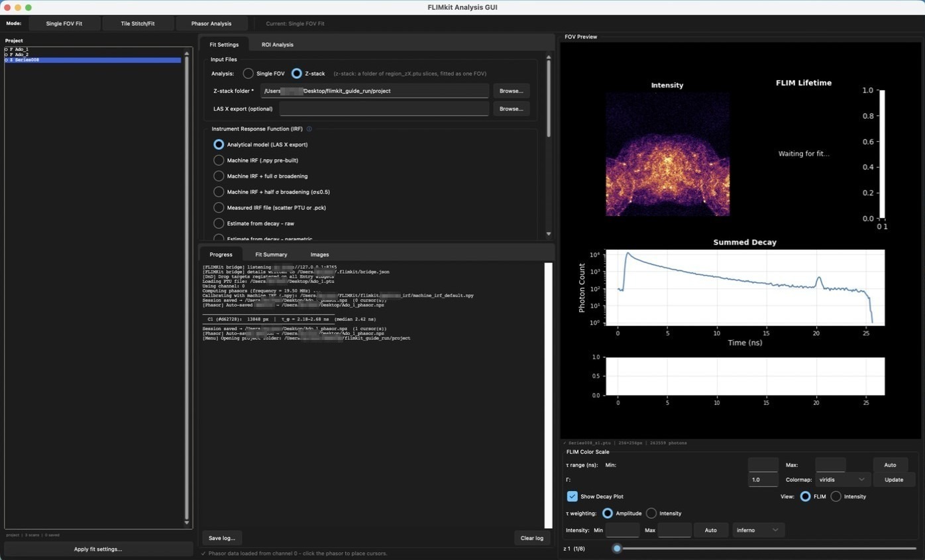The width and height of the screenshot is (925, 560).
Task: Click the IRF info icon
Action: tap(309, 129)
